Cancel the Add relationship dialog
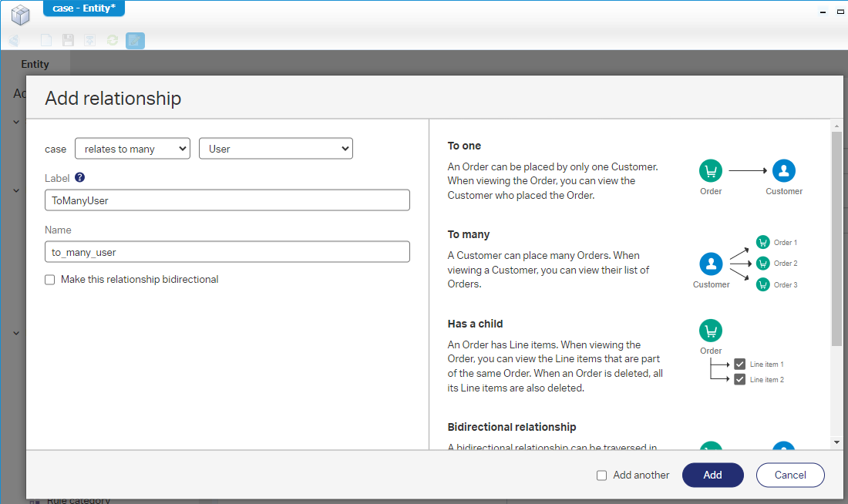 [790, 475]
